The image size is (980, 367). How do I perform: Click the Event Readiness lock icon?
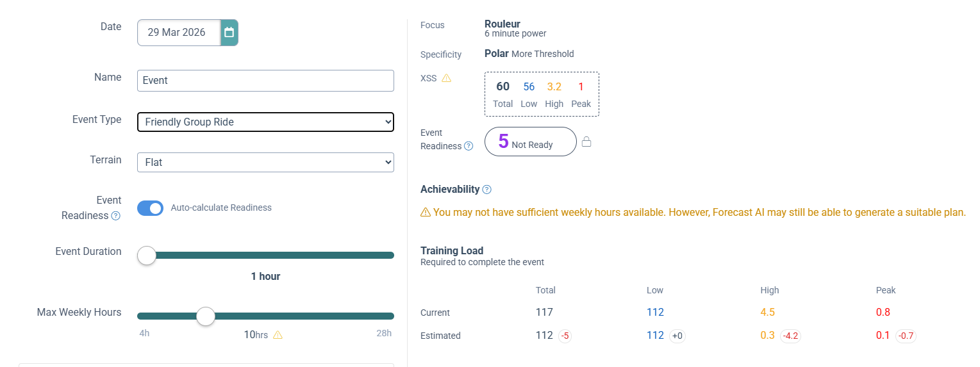(586, 142)
